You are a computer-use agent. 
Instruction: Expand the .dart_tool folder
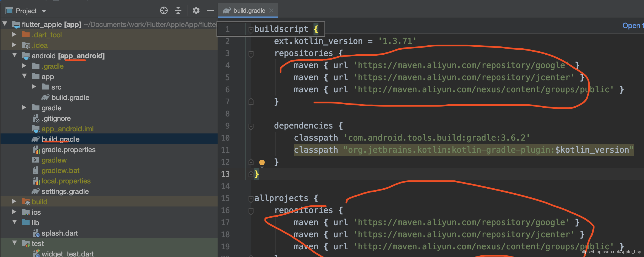[x=14, y=35]
